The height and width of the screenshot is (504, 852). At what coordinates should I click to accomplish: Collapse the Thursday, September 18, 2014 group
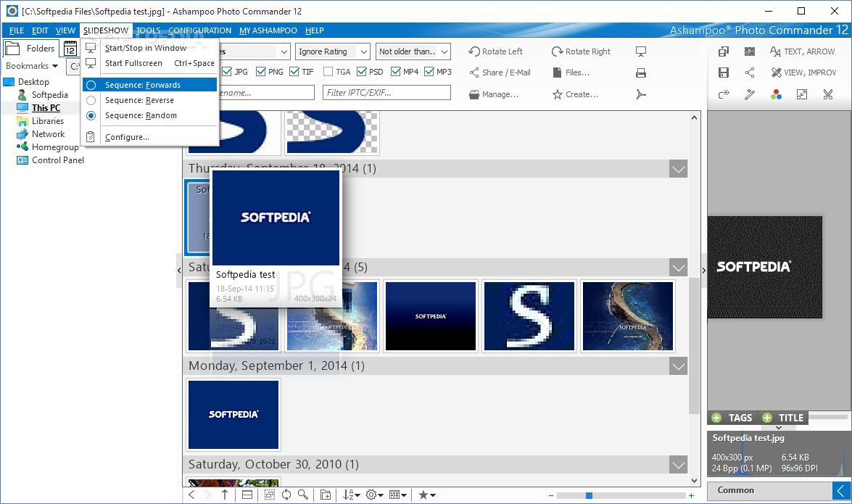pos(679,168)
